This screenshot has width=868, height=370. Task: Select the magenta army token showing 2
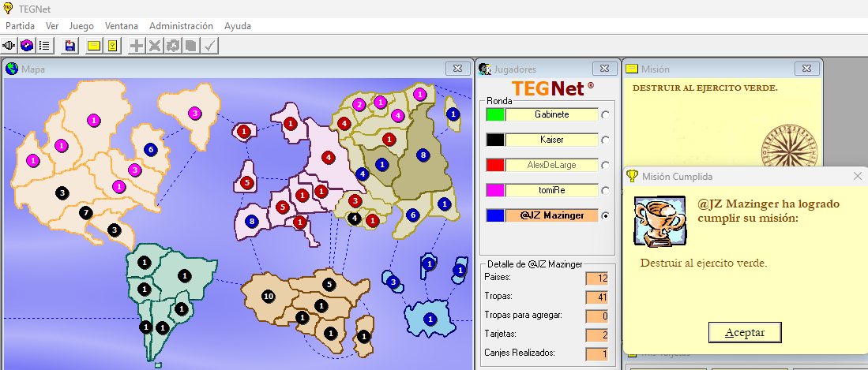coord(359,104)
